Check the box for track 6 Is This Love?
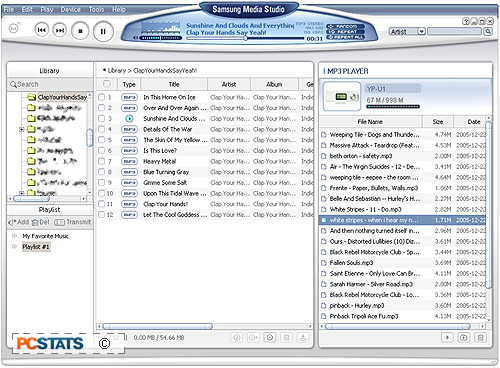 pos(102,151)
